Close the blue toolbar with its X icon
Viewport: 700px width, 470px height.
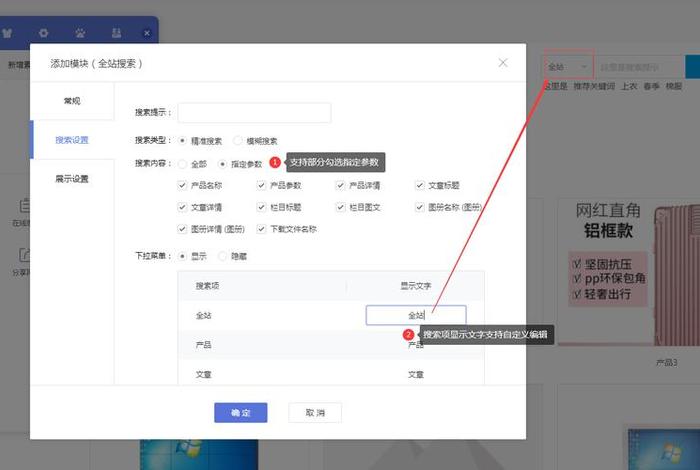pos(147,33)
